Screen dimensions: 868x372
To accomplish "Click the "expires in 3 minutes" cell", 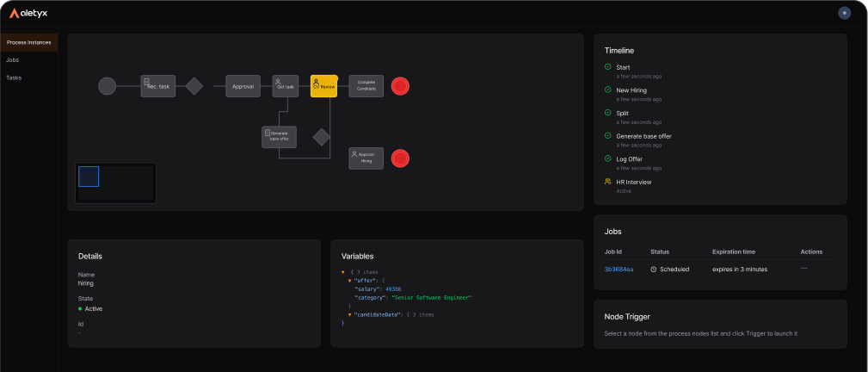I will coord(740,270).
